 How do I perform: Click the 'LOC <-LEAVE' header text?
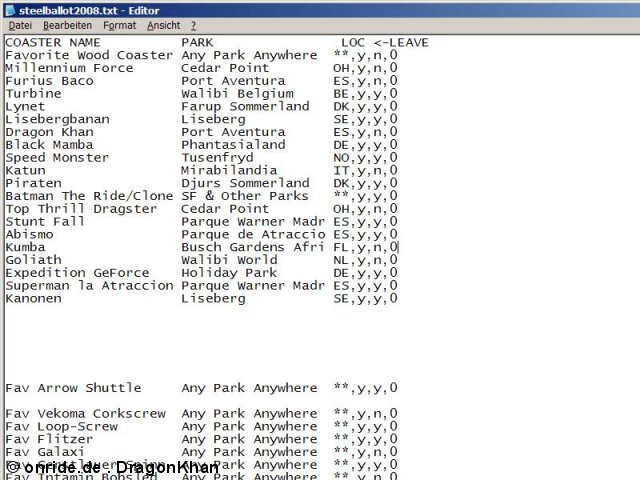[x=385, y=42]
